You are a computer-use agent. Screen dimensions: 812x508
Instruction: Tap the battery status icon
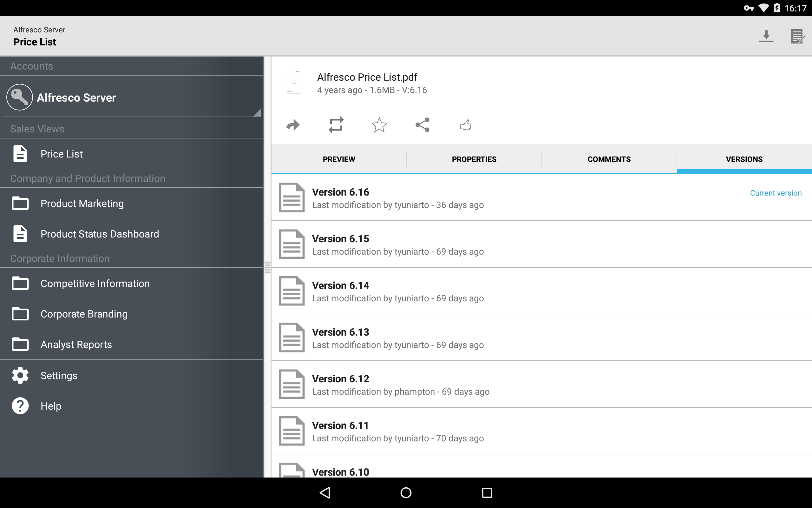[x=777, y=8]
